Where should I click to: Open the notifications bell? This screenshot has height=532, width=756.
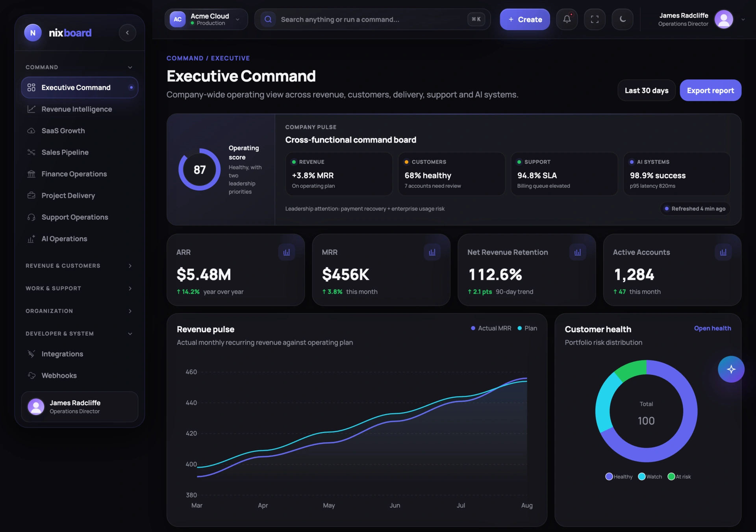point(567,19)
